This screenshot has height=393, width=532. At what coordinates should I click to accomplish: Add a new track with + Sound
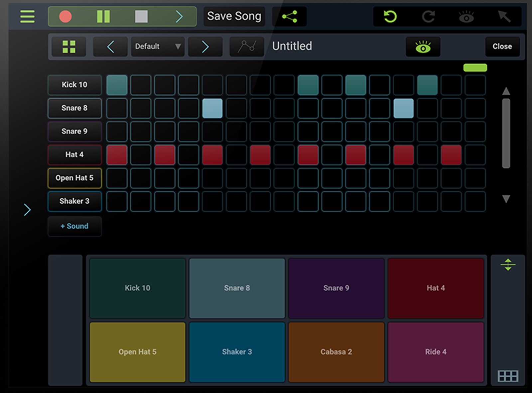(74, 226)
